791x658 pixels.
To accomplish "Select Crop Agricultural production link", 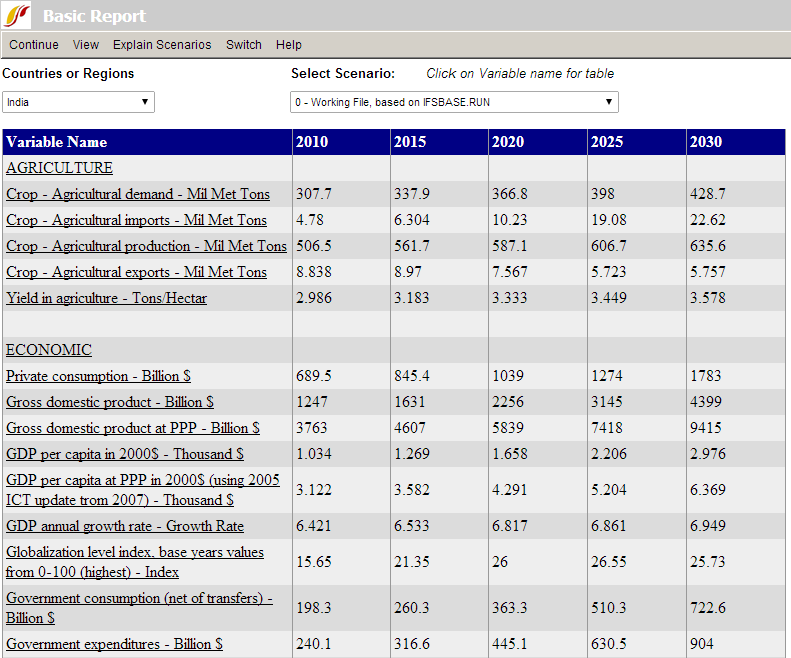I will (146, 246).
